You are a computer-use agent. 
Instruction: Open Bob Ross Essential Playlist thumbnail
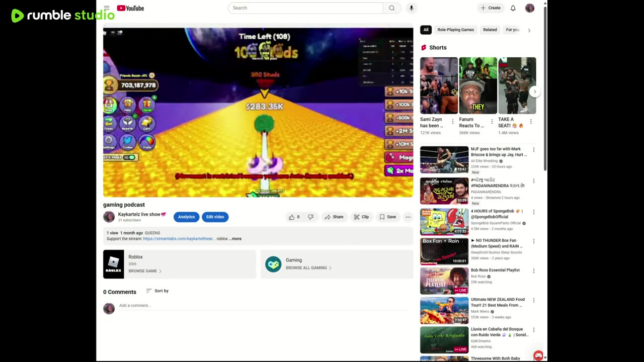pyautogui.click(x=444, y=281)
